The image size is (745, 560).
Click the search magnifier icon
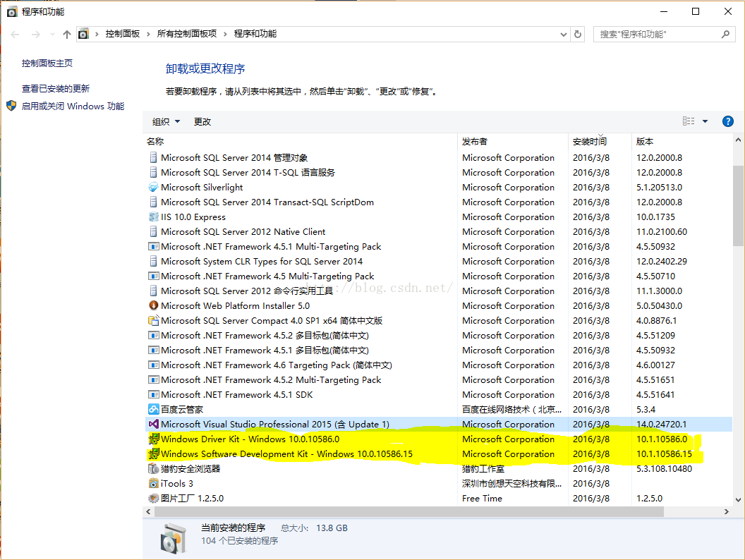(x=725, y=34)
